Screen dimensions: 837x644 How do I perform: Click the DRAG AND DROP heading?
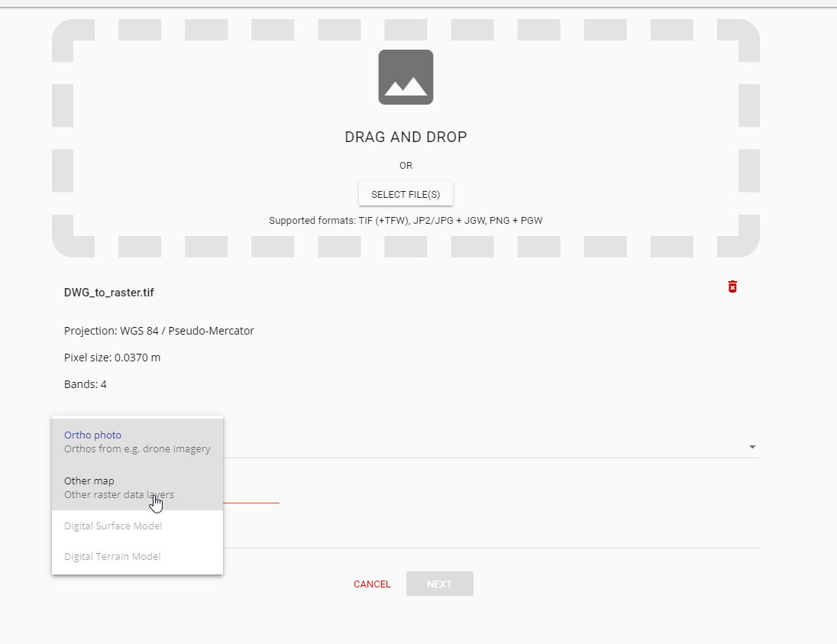pyautogui.click(x=406, y=138)
